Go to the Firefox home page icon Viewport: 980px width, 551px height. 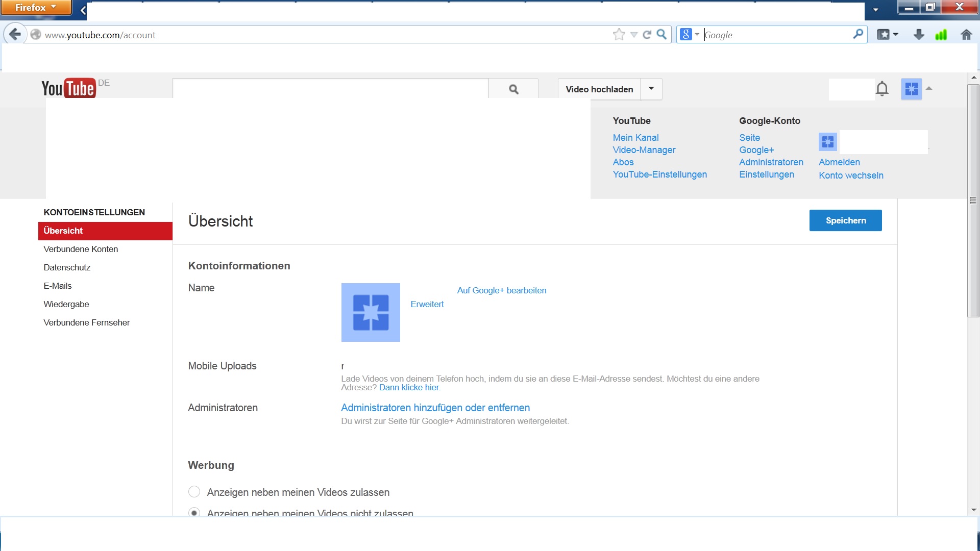[x=966, y=35]
